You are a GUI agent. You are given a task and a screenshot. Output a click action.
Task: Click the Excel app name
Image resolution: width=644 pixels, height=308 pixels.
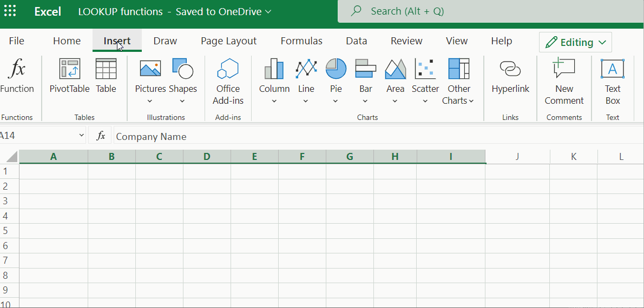[x=48, y=11]
